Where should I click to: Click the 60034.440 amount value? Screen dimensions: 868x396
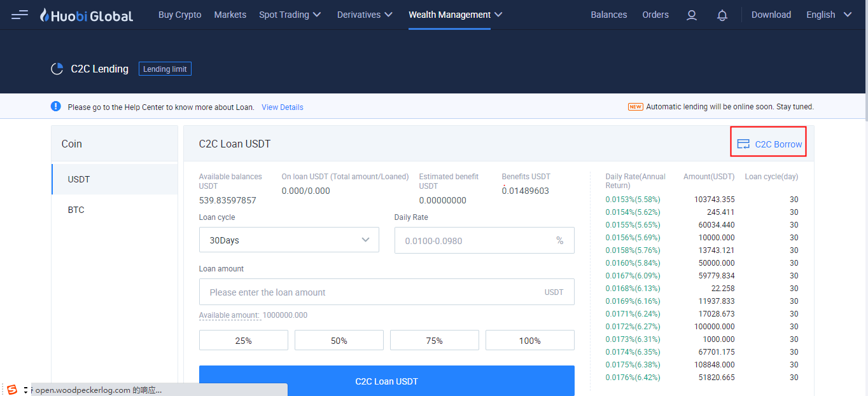717,225
